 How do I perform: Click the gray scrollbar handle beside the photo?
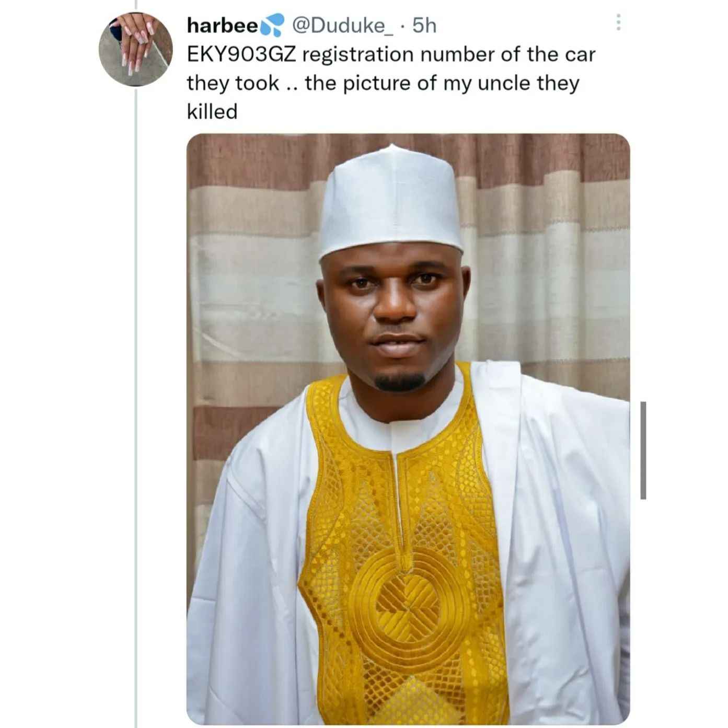coord(643,450)
